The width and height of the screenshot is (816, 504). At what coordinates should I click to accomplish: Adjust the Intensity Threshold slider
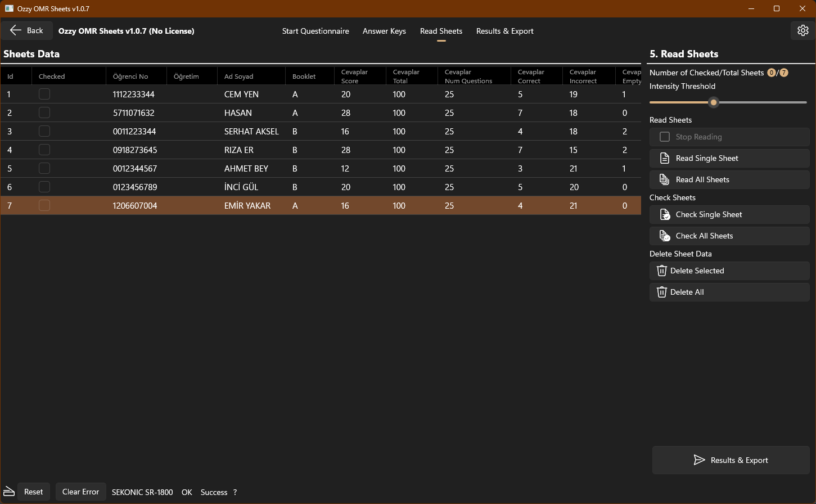point(714,102)
